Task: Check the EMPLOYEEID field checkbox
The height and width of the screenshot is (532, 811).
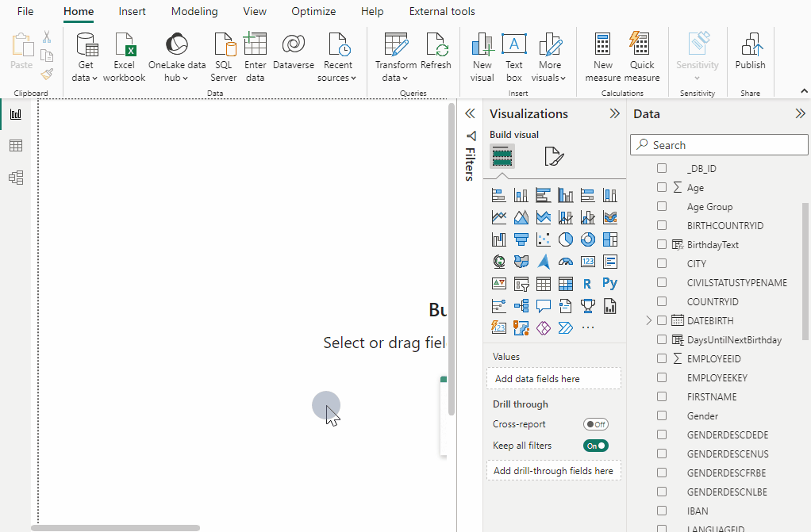Action: click(x=662, y=358)
